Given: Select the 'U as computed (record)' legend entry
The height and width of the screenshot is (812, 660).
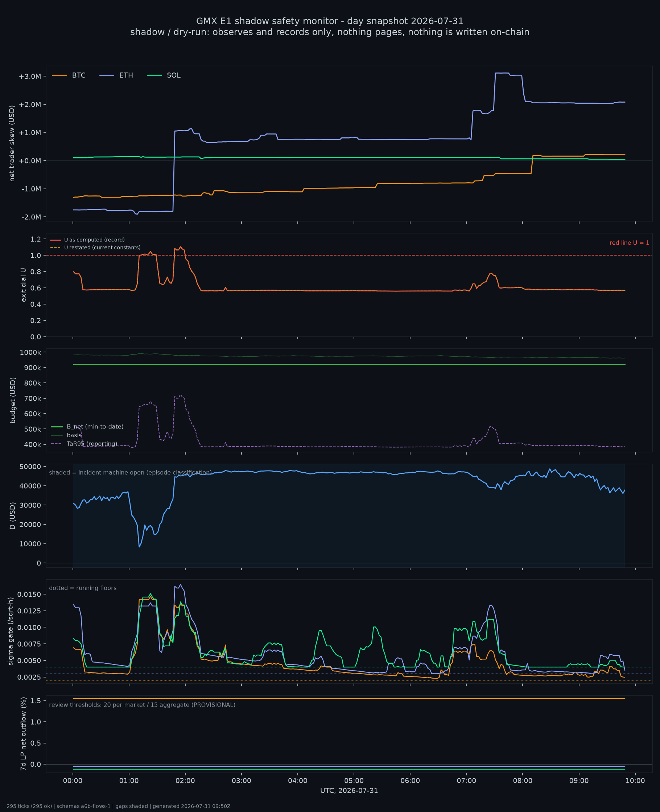Looking at the screenshot, I should [x=87, y=240].
